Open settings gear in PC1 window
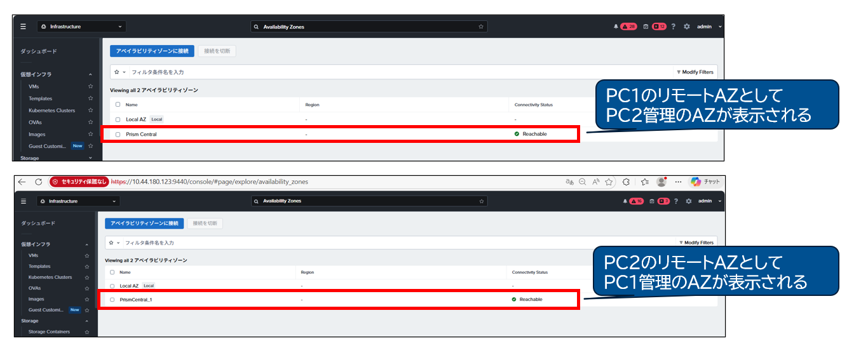Screen dimensions: 868x348 [687, 27]
